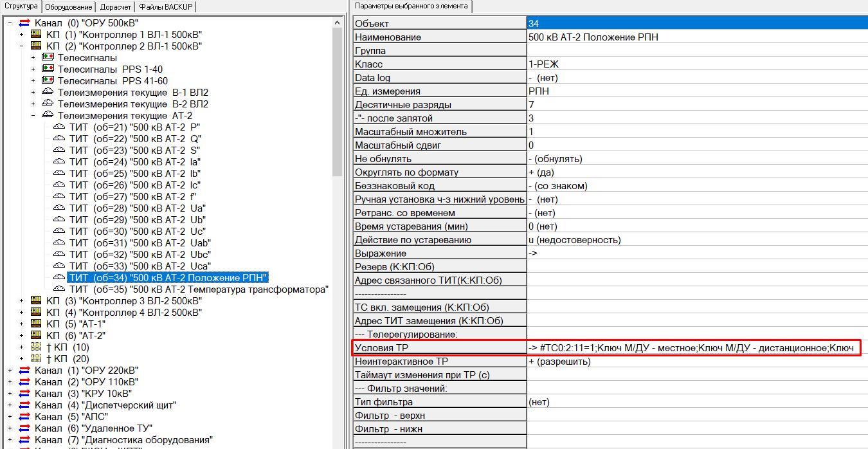Click the controller icon of КП (1)
Image resolution: width=868 pixels, height=449 pixels.
click(36, 35)
